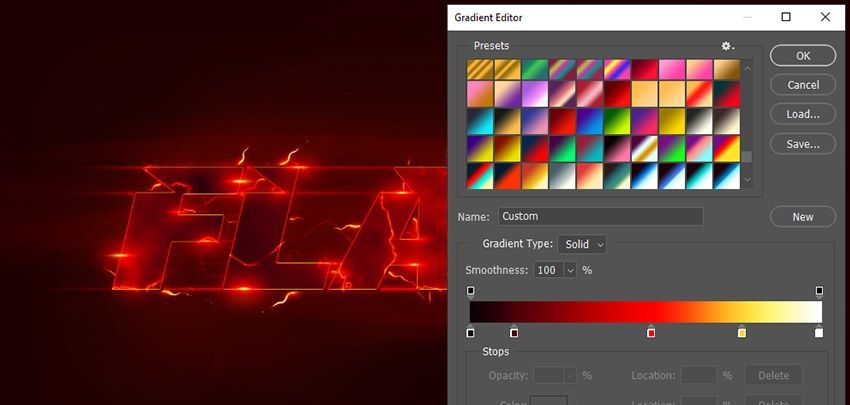Click the presets scrollbar thumb
Screen dimensions: 850x405
point(748,157)
